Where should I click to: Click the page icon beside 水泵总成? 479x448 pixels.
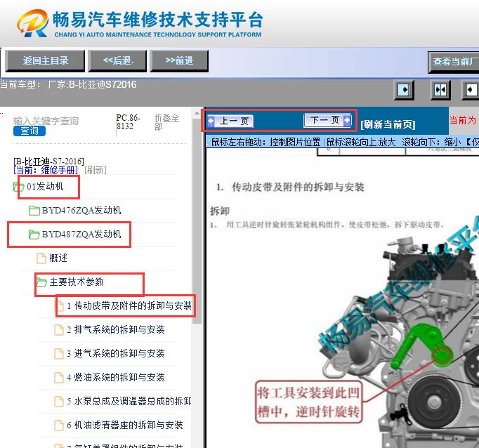59,401
